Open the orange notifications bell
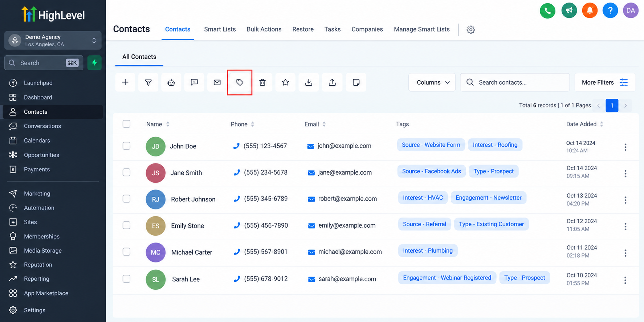This screenshot has width=644, height=322. coord(590,11)
